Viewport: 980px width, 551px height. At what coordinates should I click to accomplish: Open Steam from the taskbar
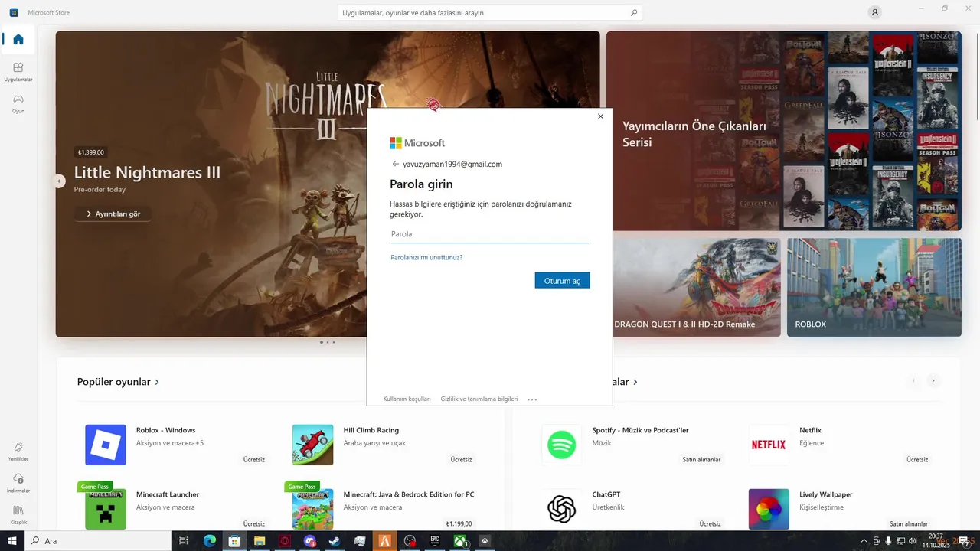[335, 541]
